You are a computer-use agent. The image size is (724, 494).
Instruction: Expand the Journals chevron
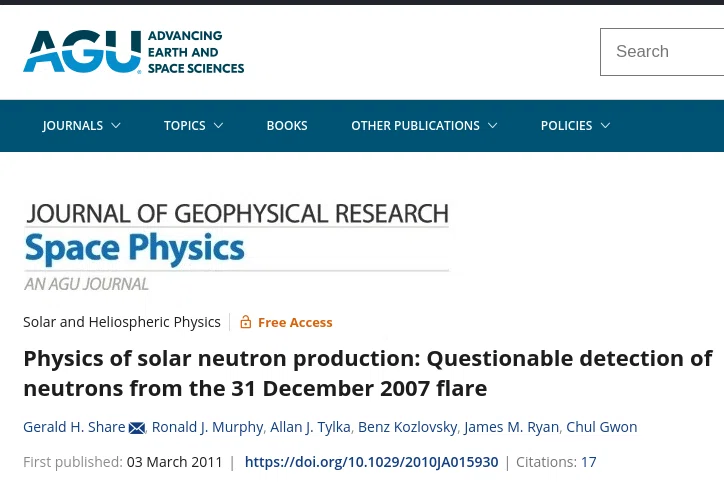tap(116, 126)
